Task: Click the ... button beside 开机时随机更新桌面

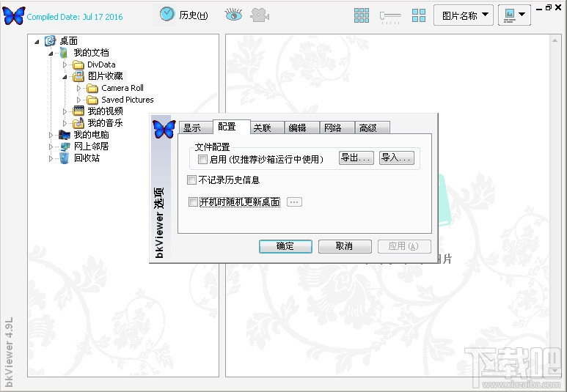Action: [x=294, y=202]
